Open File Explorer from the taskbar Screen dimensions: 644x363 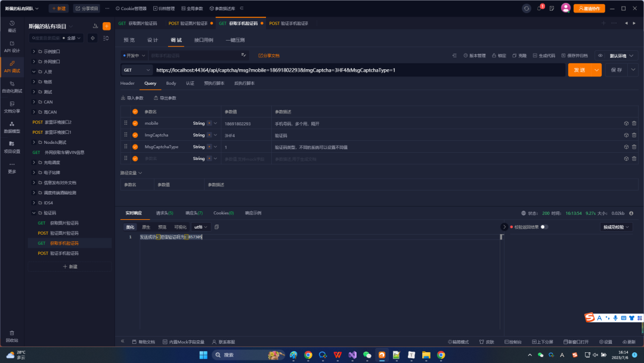click(x=426, y=355)
